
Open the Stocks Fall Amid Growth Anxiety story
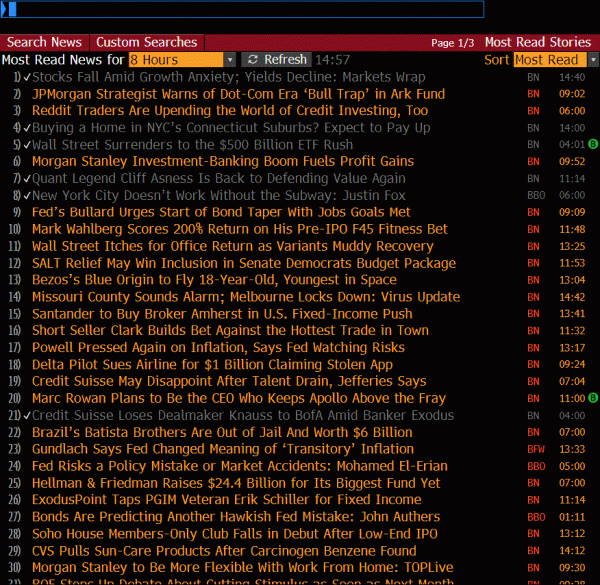pos(228,77)
